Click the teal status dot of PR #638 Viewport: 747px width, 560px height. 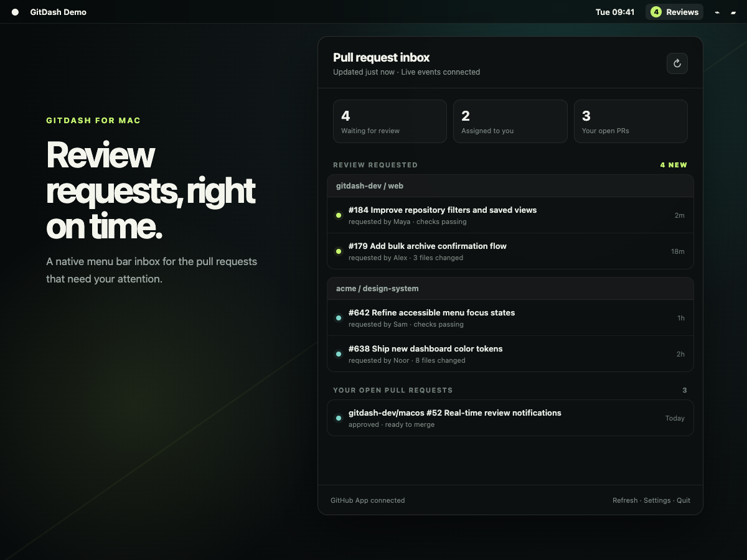(339, 354)
